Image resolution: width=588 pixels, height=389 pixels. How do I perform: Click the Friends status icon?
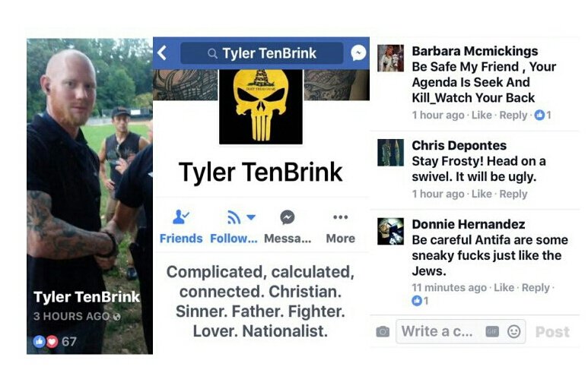point(181,217)
